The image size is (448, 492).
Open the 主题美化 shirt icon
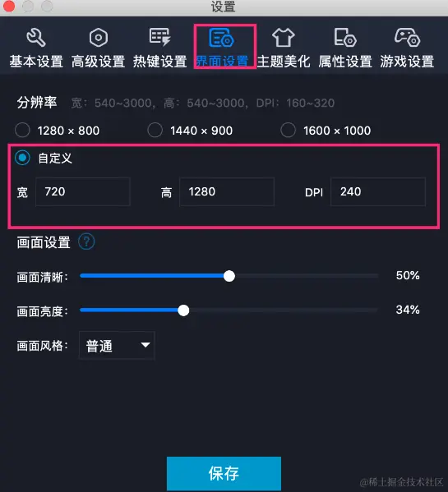(x=283, y=37)
